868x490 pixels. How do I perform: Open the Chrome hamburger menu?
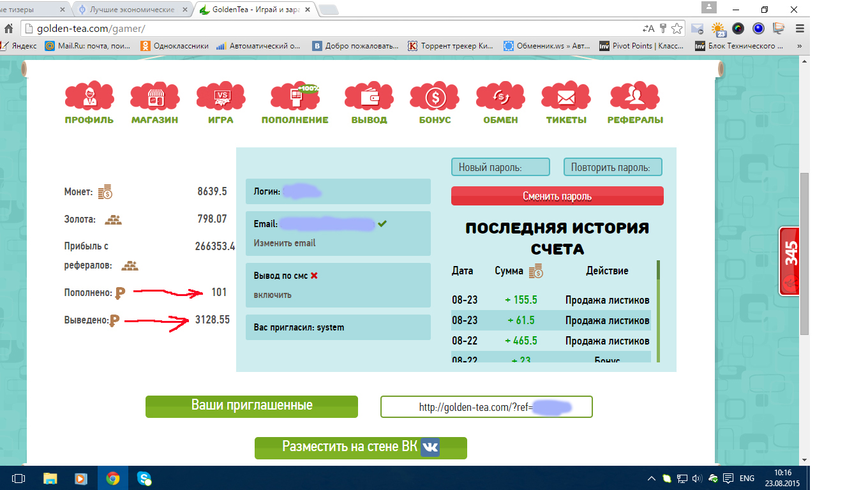click(x=800, y=29)
